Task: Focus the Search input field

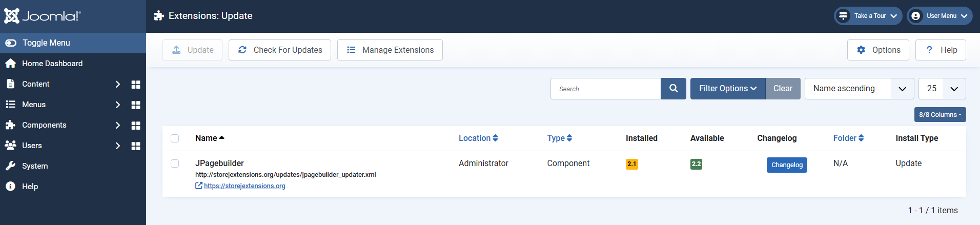Action: [x=605, y=89]
